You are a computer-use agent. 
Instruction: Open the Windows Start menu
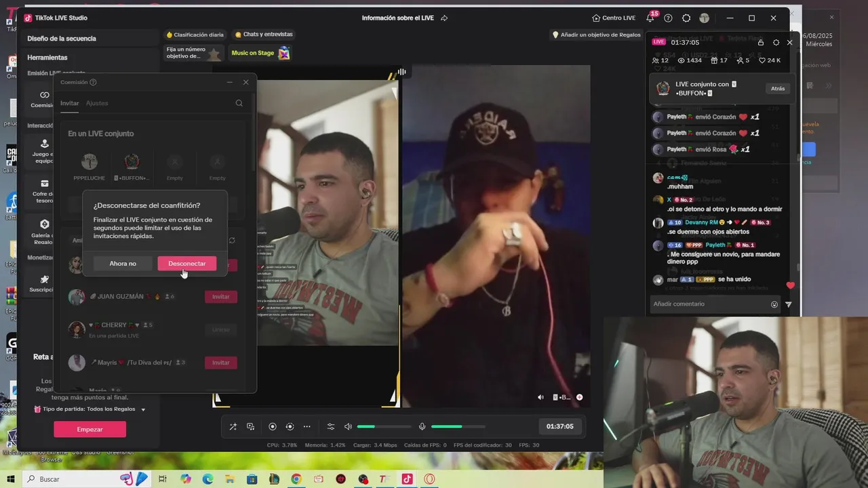click(x=11, y=479)
